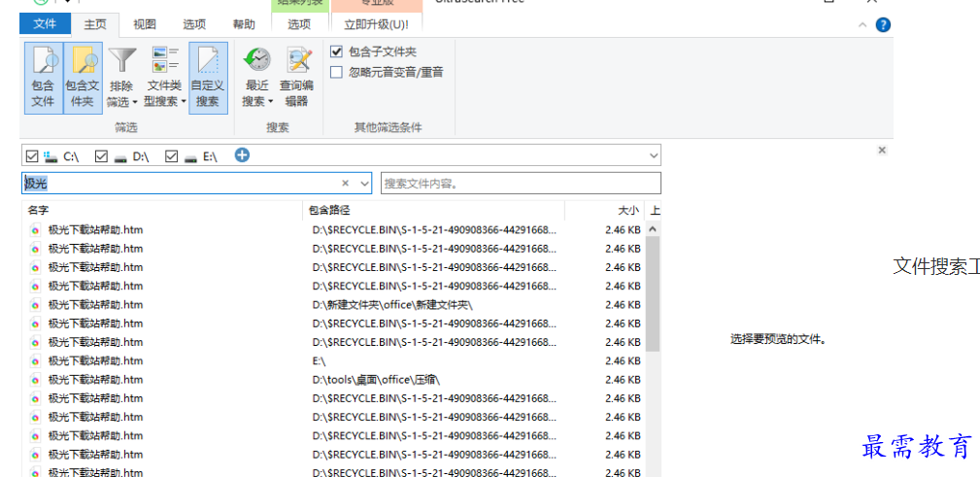Click the C:\ drive icon
Viewport: 980px width, 477px height.
51,156
